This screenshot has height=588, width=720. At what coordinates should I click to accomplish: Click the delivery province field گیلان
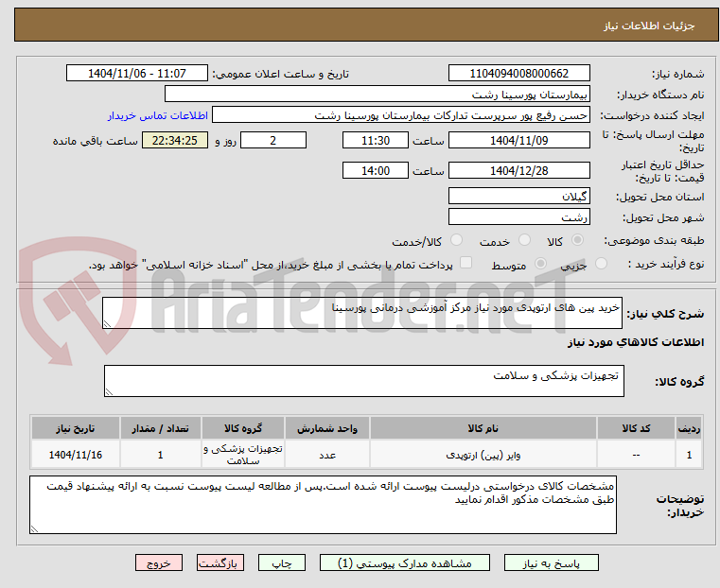(x=518, y=197)
